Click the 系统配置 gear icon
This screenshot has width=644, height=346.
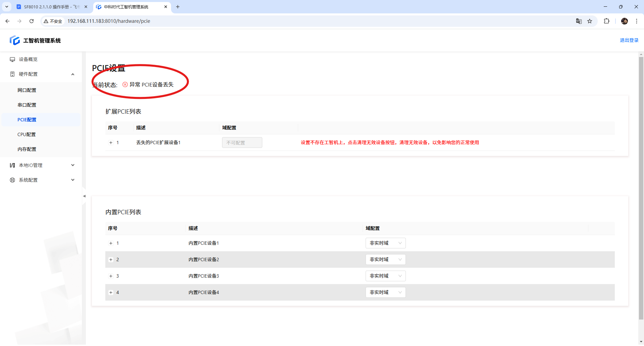coord(12,180)
